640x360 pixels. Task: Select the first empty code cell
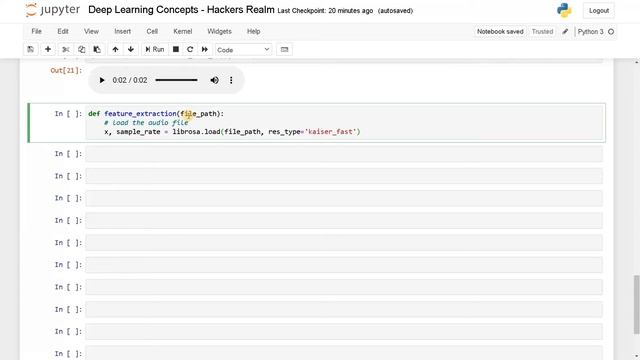click(344, 154)
